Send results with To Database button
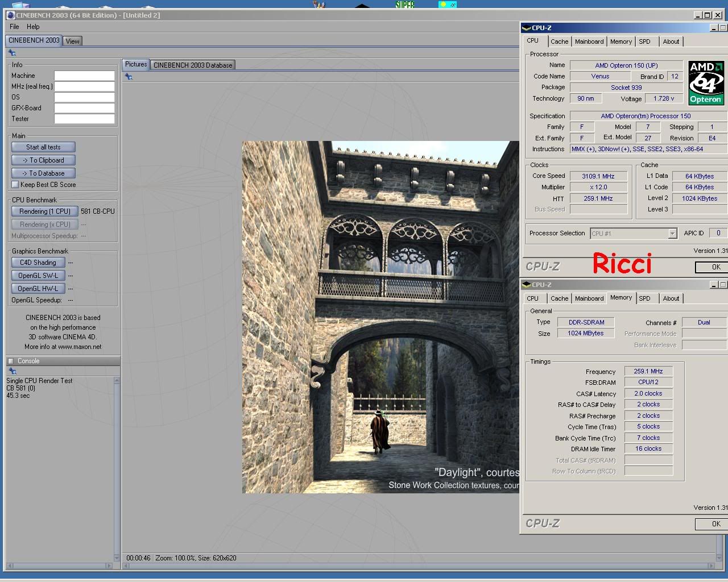The width and height of the screenshot is (728, 582). [43, 173]
